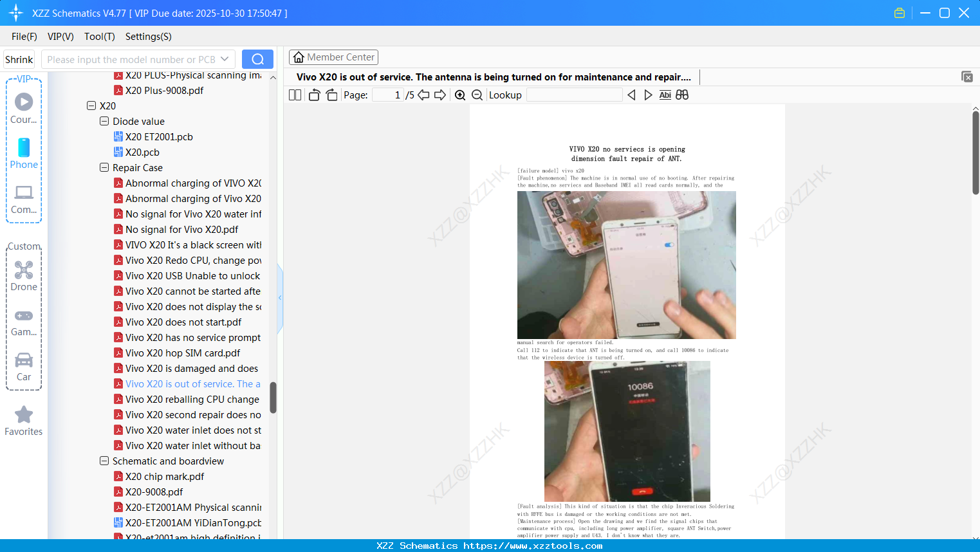This screenshot has height=552, width=980.
Task: Open the Settings(S) menu
Action: click(148, 37)
